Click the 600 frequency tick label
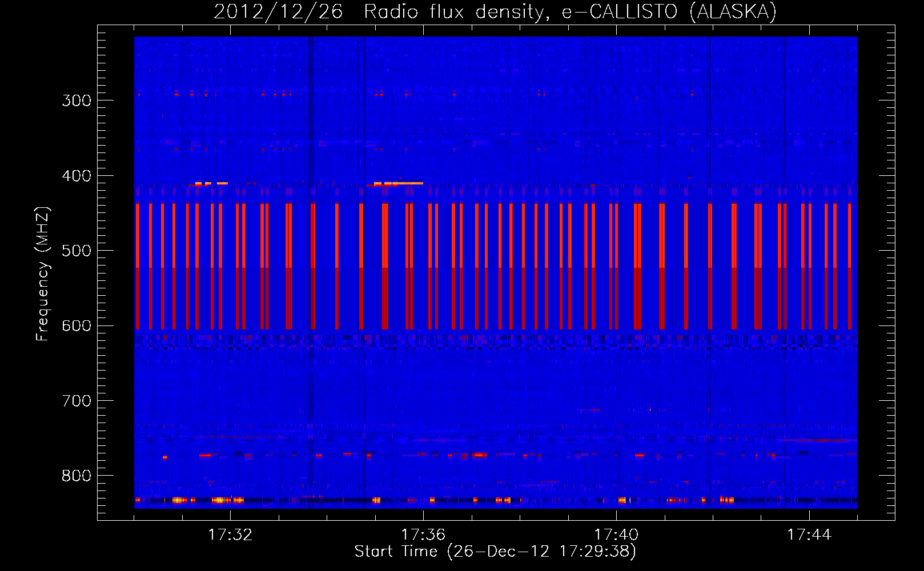The height and width of the screenshot is (571, 924). pyautogui.click(x=77, y=325)
